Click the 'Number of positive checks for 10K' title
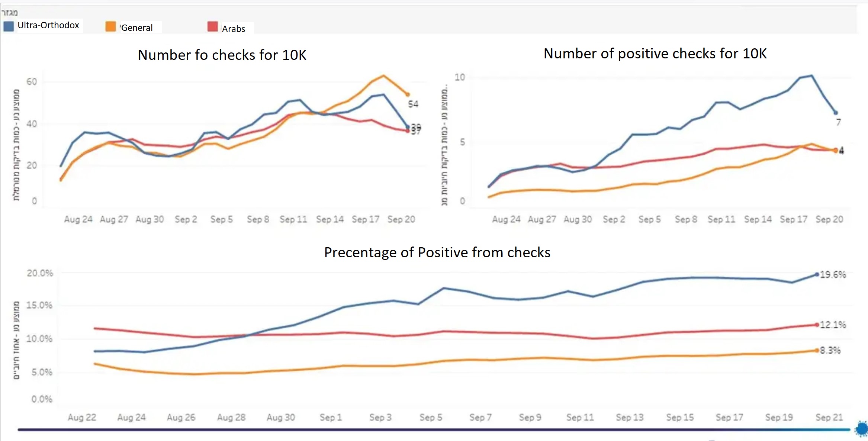Viewport: 868px width, 441px height. point(655,54)
